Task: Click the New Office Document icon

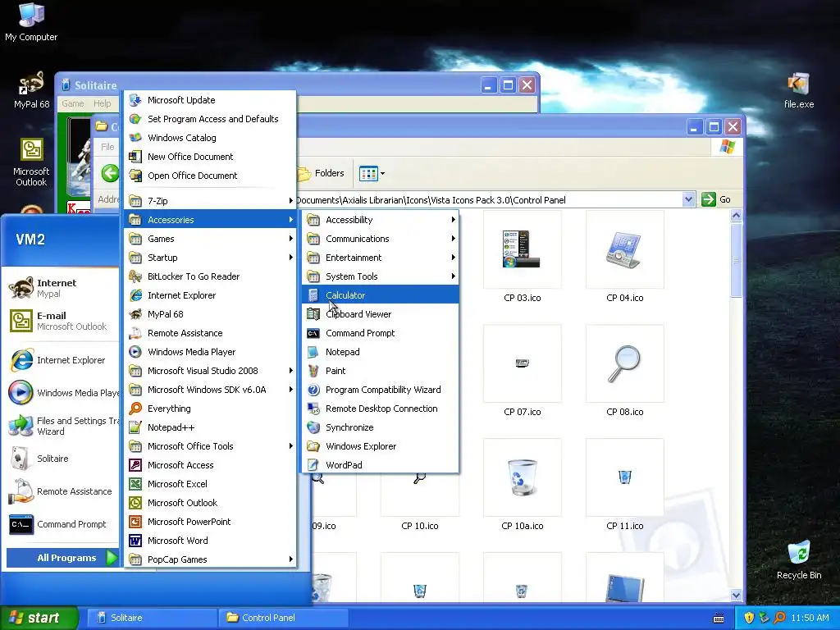Action: point(135,157)
